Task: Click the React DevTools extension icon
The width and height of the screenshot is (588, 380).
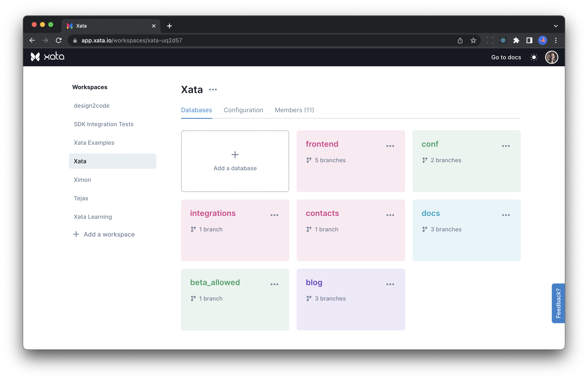Action: (503, 41)
